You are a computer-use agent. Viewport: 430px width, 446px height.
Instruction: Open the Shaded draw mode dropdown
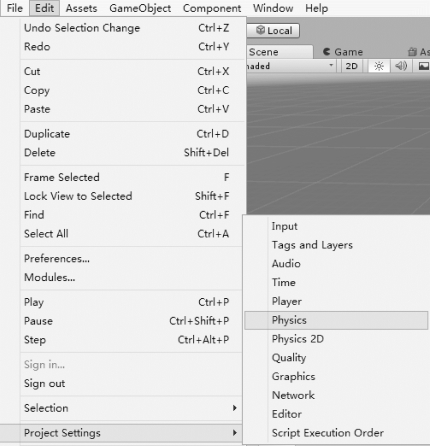tap(291, 66)
